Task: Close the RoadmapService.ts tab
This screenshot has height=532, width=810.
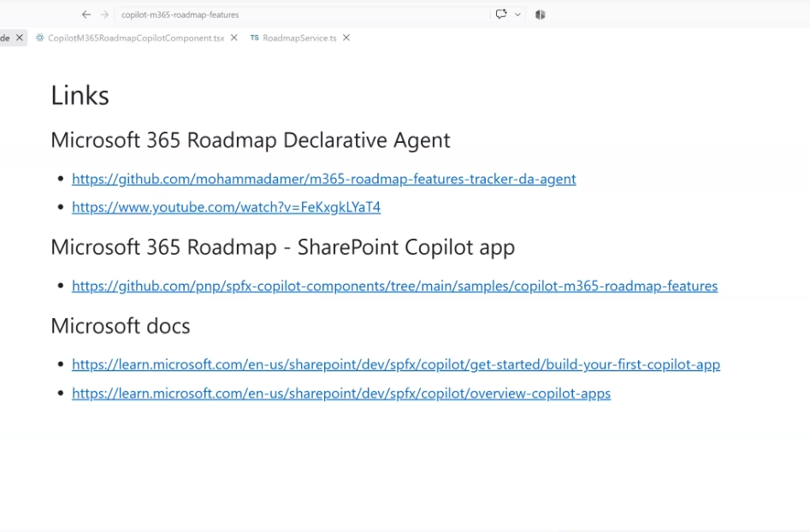Action: (x=346, y=38)
